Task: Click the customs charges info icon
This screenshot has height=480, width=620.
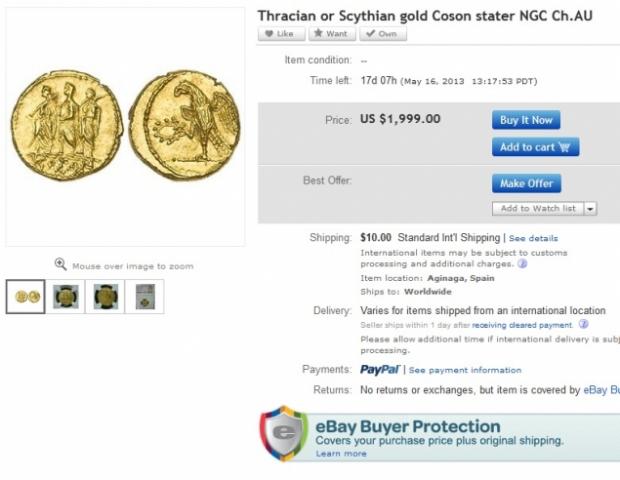Action: click(522, 264)
